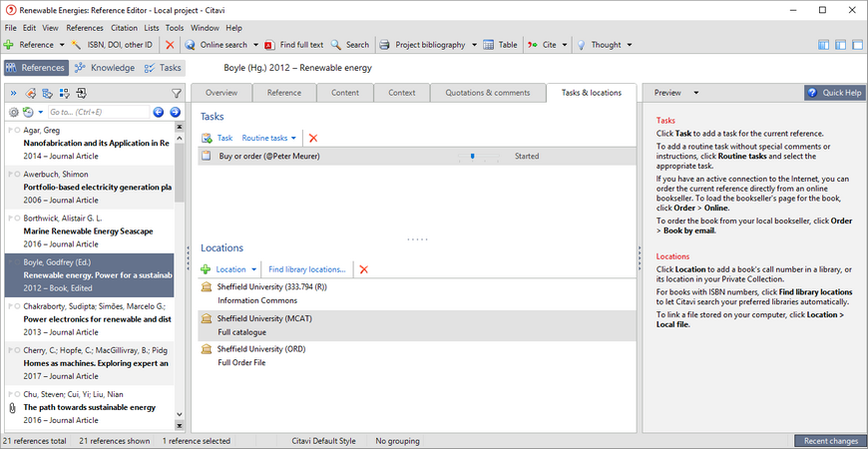Toggle the read circle on Awerbuch, Shimon
The image size is (868, 449).
(x=18, y=175)
